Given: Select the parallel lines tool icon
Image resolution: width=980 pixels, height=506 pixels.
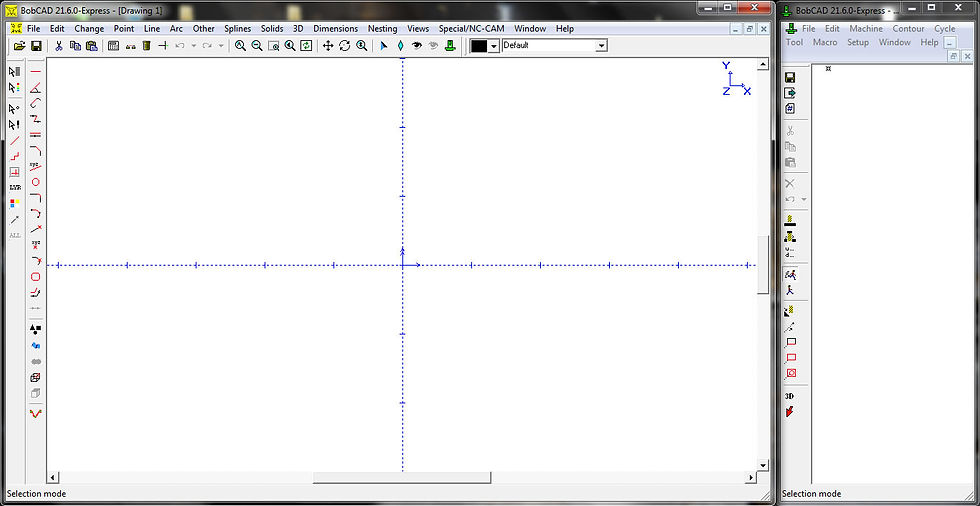Looking at the screenshot, I should pos(36,134).
